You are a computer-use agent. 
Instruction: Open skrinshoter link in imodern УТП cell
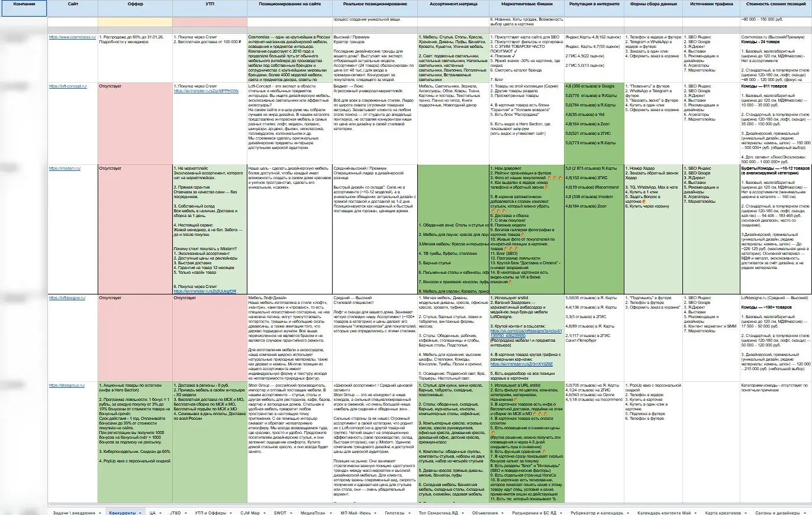[205, 291]
